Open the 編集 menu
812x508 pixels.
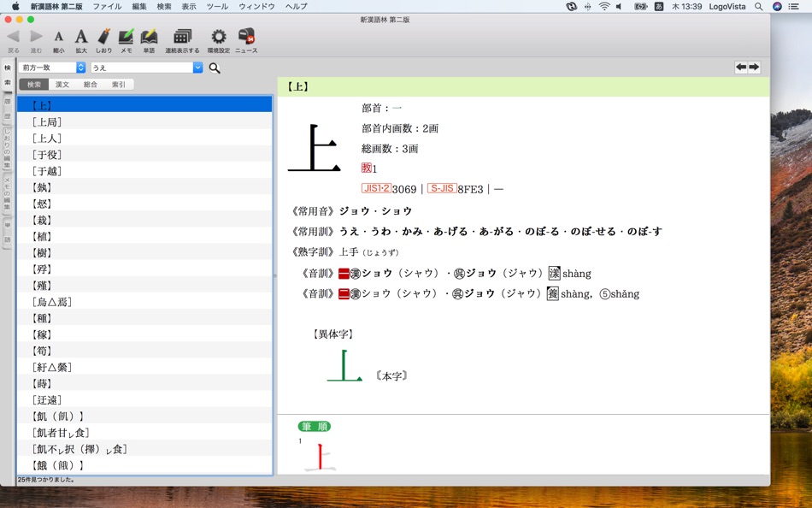coord(139,6)
